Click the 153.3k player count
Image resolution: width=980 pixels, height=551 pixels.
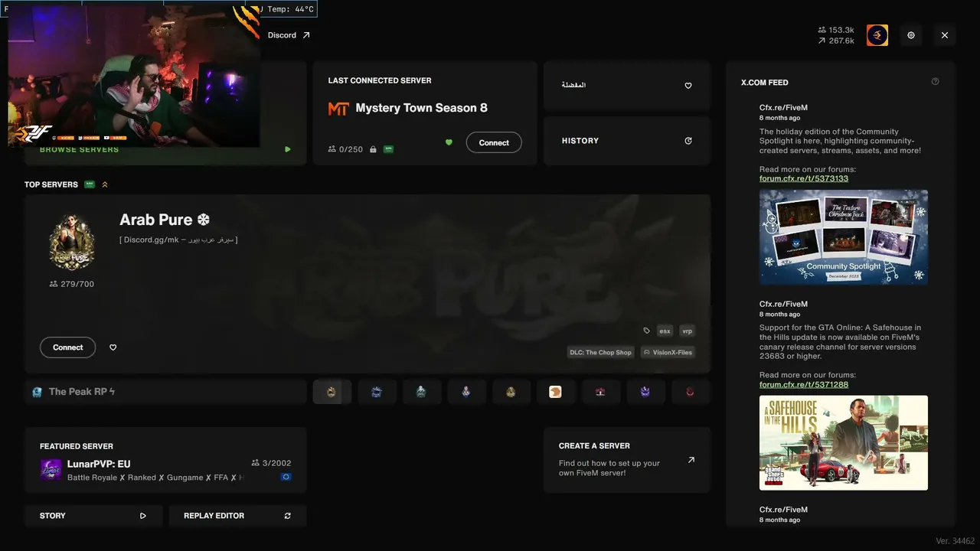pos(841,30)
